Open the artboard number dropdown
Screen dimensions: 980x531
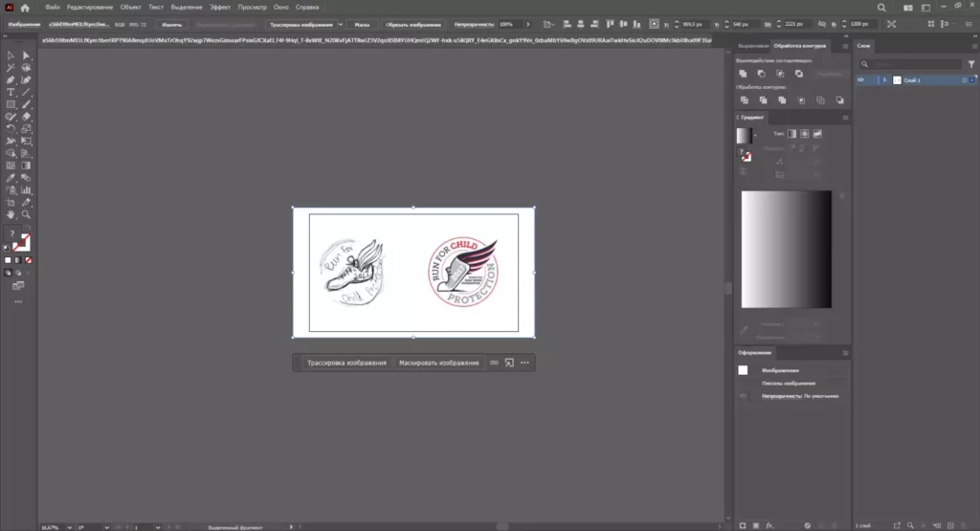coord(158,527)
